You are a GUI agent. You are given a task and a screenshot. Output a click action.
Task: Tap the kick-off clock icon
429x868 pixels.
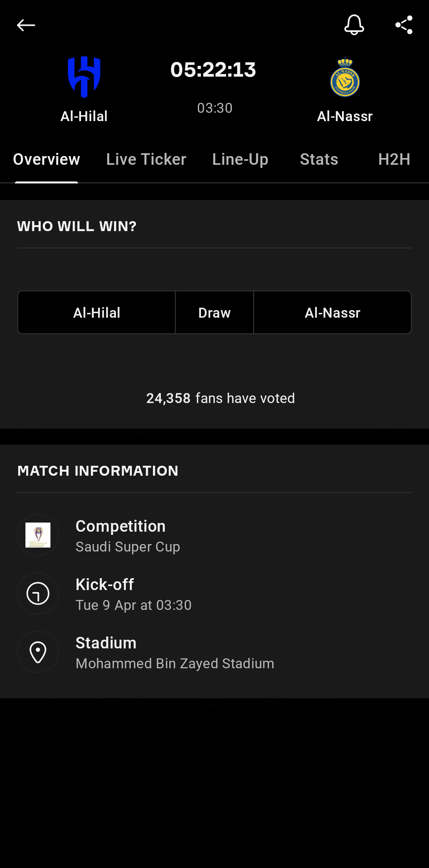point(38,594)
